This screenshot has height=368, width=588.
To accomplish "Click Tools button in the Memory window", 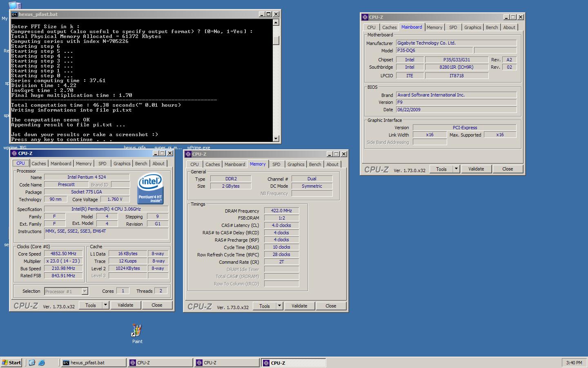I will click(265, 306).
